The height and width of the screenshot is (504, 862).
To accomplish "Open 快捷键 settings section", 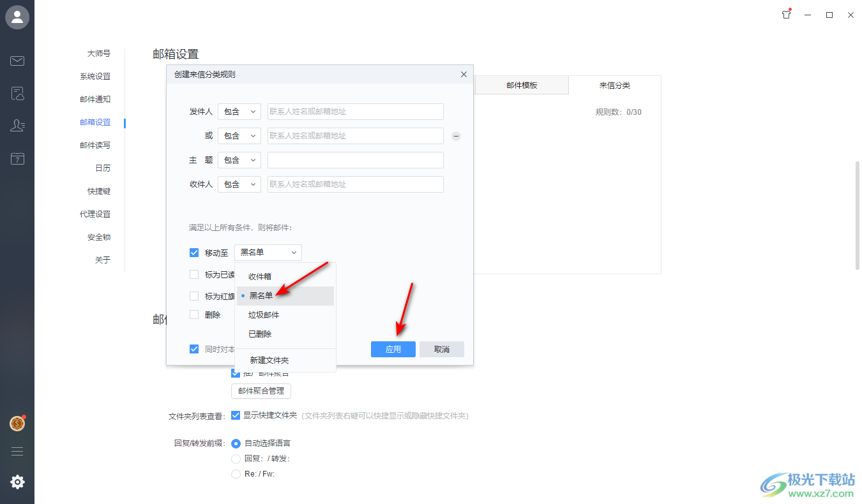I will tap(99, 191).
